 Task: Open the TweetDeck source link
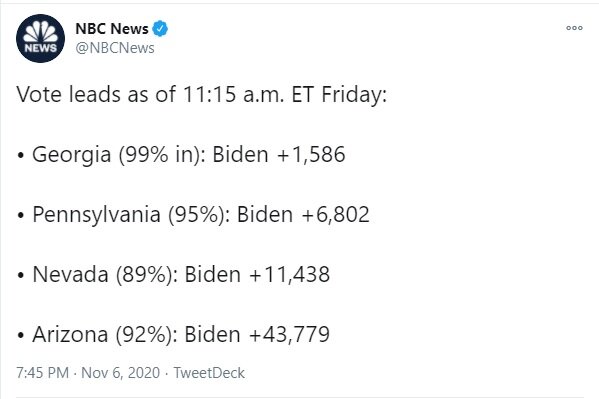tap(209, 373)
